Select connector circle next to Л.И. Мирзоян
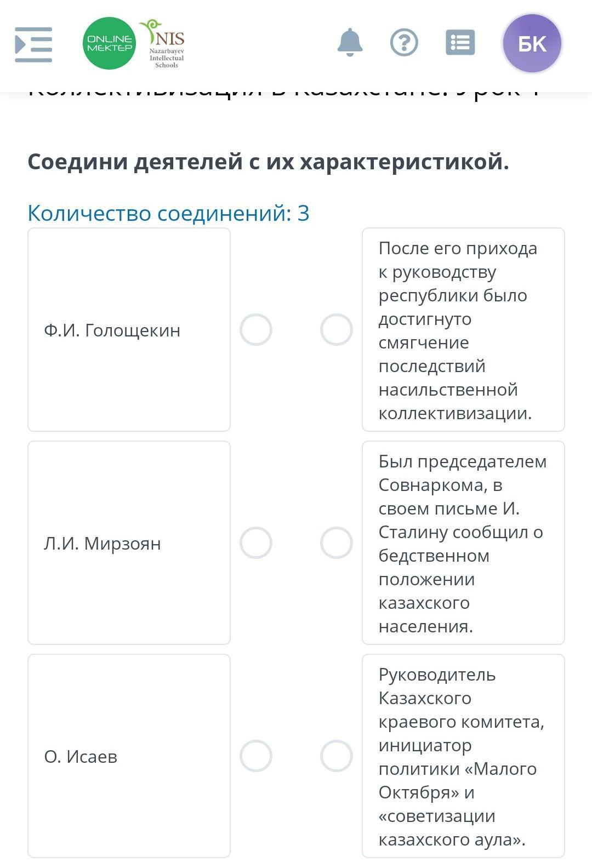The height and width of the screenshot is (868, 592). 256,543
